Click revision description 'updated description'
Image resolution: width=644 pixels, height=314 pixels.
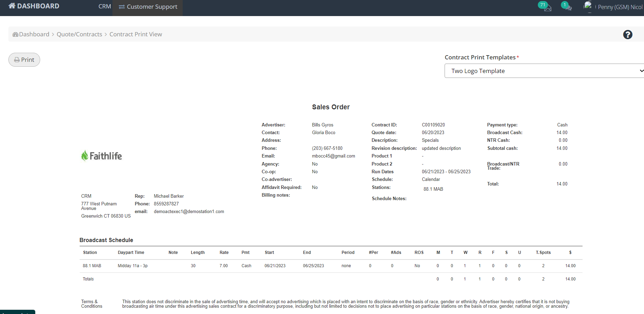coord(441,148)
